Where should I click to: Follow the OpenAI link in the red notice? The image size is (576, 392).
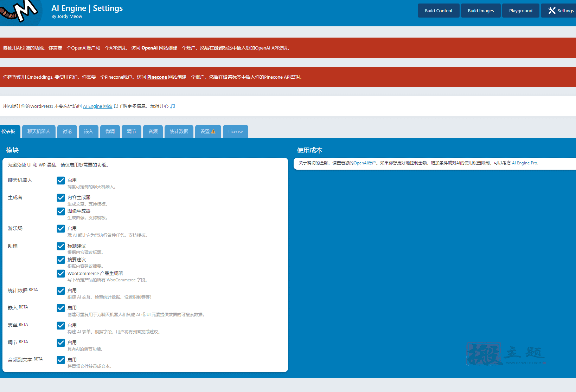(149, 48)
